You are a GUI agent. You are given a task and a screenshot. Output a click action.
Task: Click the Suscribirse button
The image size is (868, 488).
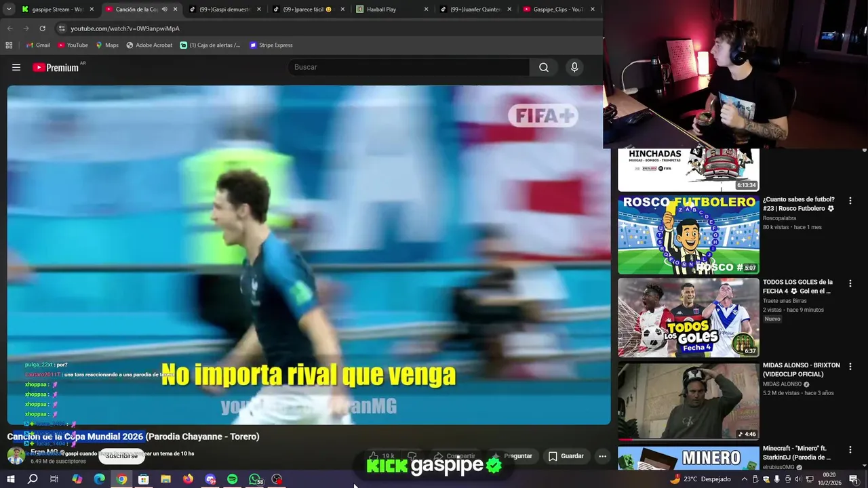[x=121, y=456]
